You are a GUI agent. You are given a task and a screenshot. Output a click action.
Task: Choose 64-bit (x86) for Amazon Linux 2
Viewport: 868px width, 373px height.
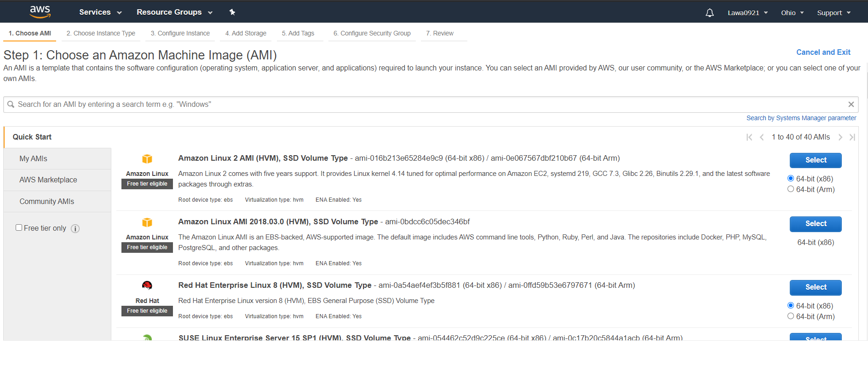click(791, 178)
